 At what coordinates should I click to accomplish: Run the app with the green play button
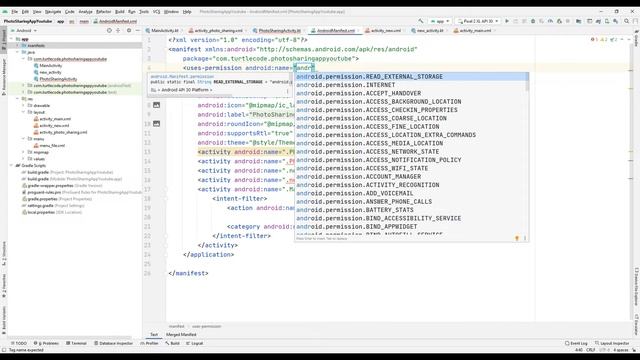(x=507, y=21)
